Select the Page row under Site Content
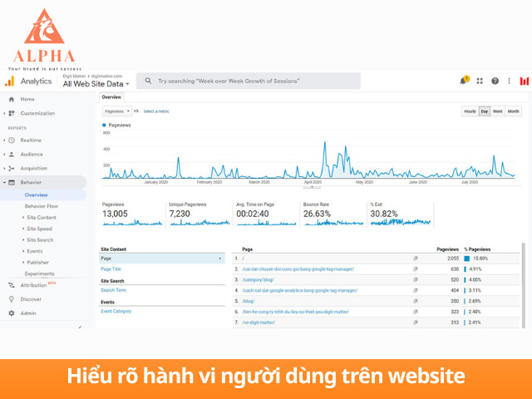The image size is (532, 399). point(162,259)
